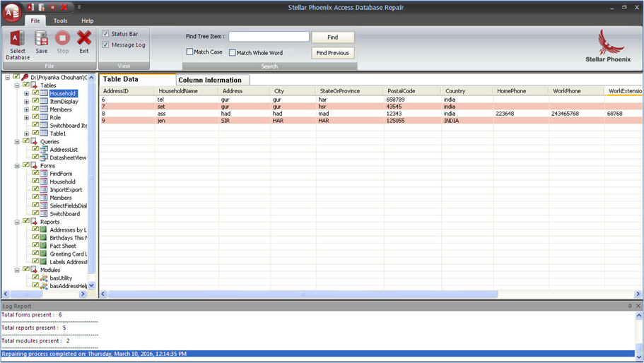This screenshot has height=363, width=644.
Task: Click the Role table icon
Action: (x=44, y=117)
